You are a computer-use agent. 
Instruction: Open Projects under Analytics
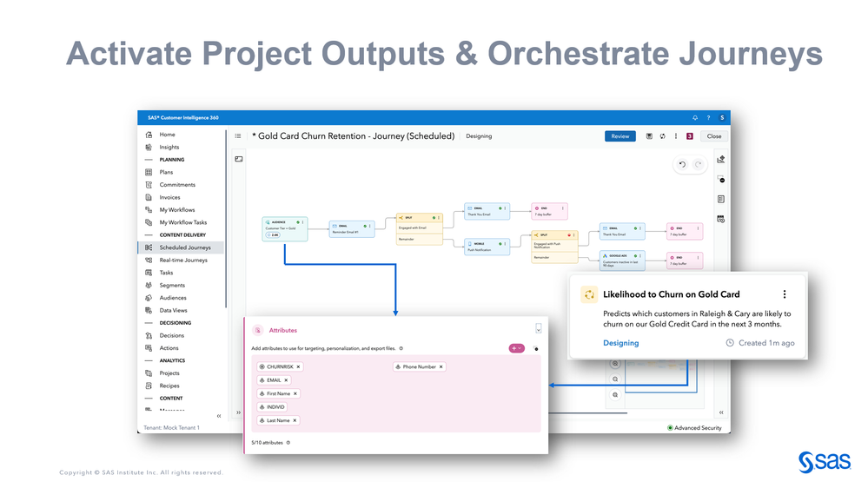tap(169, 373)
